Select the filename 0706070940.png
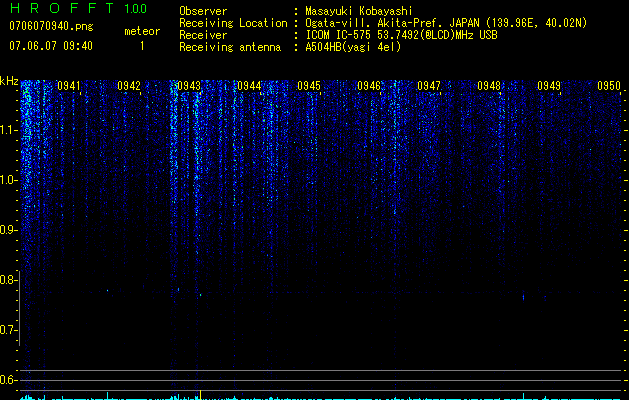This screenshot has width=629, height=400. click(x=51, y=27)
